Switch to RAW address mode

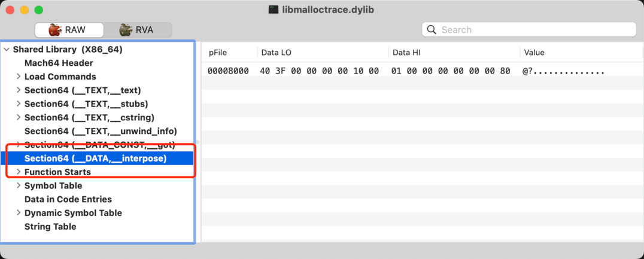[68, 30]
